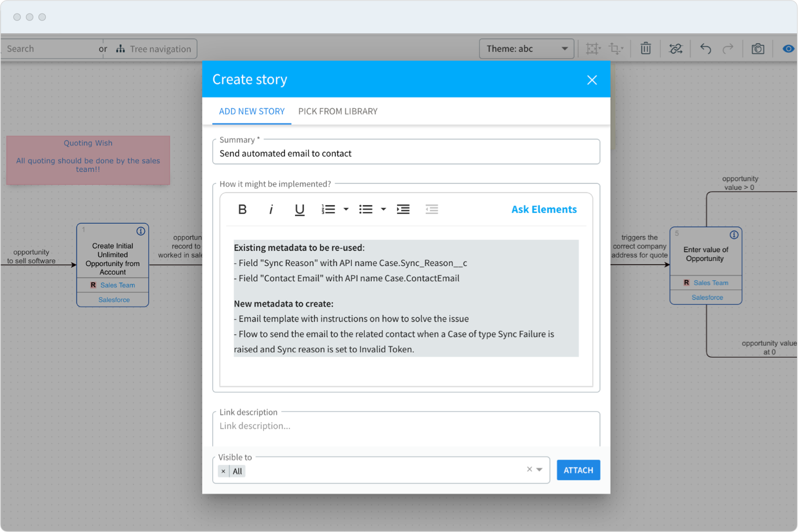798x532 pixels.
Task: Insert a bulleted list
Action: click(366, 210)
